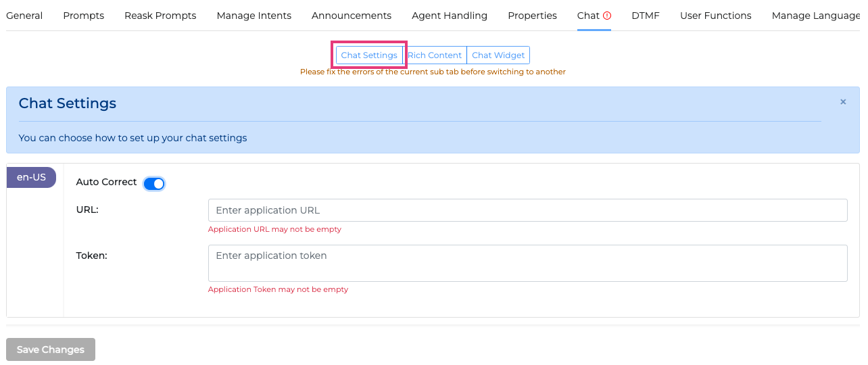This screenshot has width=868, height=365.
Task: Click the application URL input field
Action: [527, 210]
